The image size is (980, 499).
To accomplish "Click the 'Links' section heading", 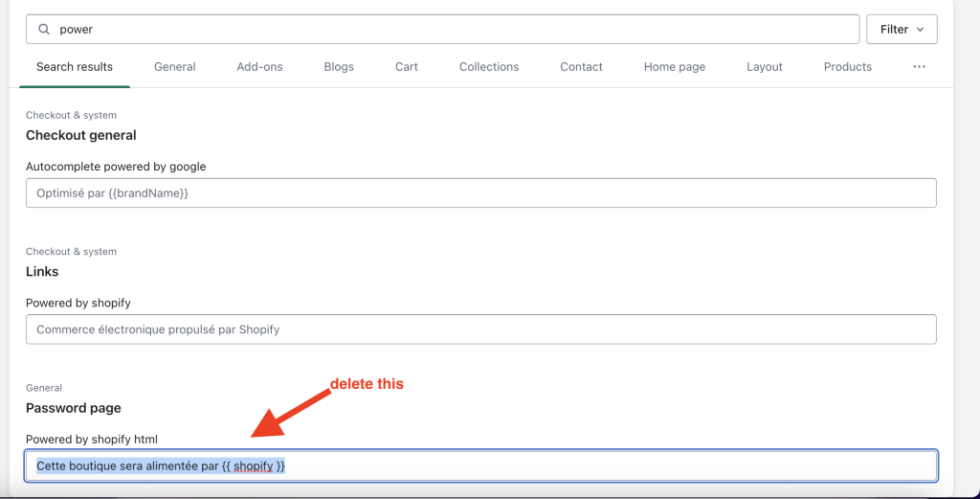I will coord(42,271).
